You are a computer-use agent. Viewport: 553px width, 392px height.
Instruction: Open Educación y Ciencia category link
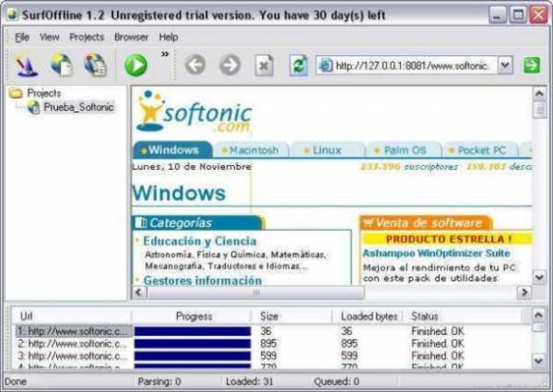(x=199, y=241)
